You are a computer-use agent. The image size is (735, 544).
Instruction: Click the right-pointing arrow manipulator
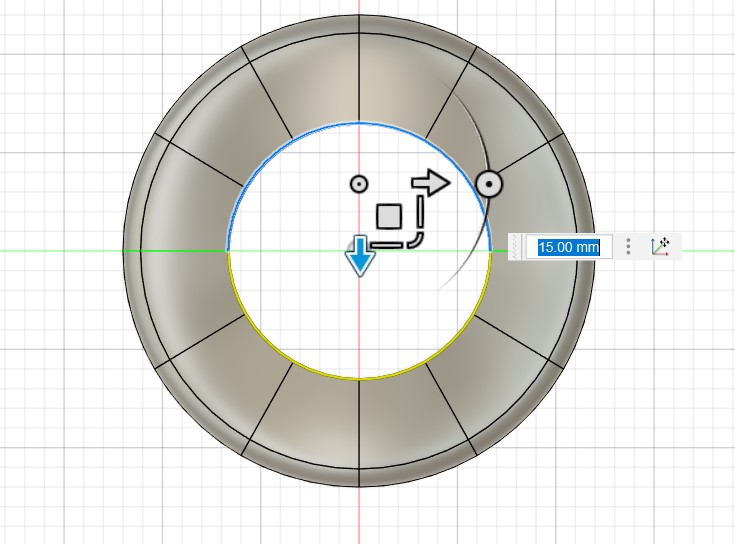click(x=432, y=182)
